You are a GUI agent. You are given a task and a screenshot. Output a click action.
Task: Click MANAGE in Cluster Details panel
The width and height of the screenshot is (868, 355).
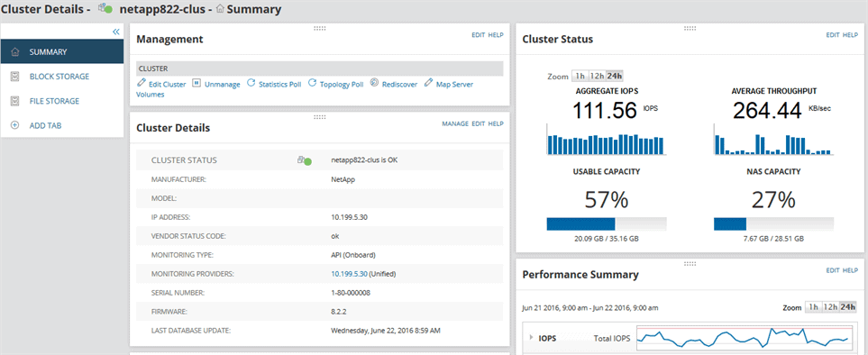click(455, 123)
